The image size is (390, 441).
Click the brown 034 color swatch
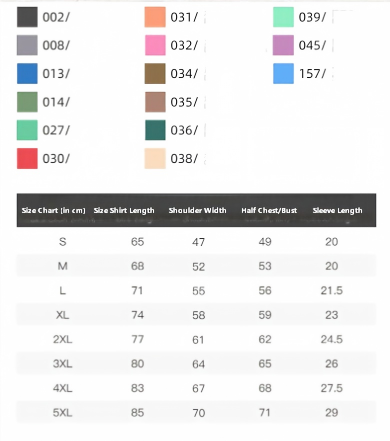(155, 73)
